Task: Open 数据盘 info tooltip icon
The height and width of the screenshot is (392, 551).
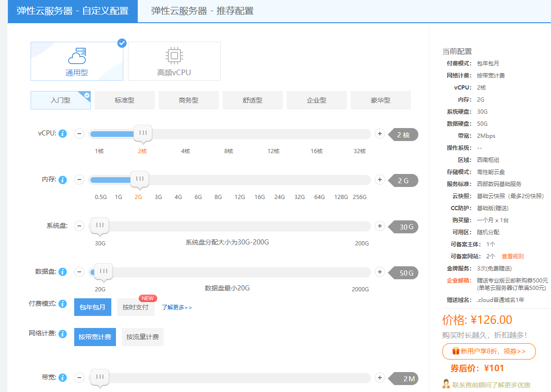Action: click(63, 272)
